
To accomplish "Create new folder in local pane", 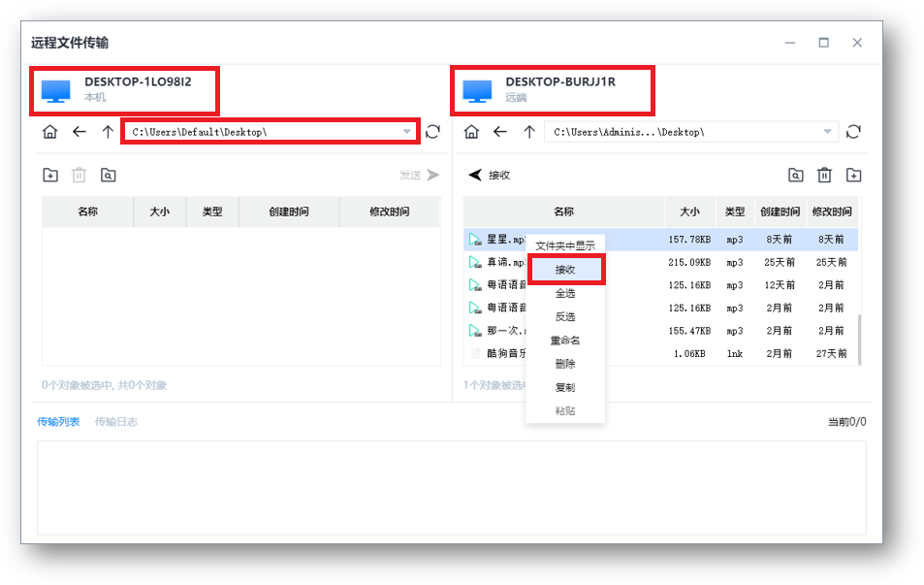I will [x=50, y=176].
